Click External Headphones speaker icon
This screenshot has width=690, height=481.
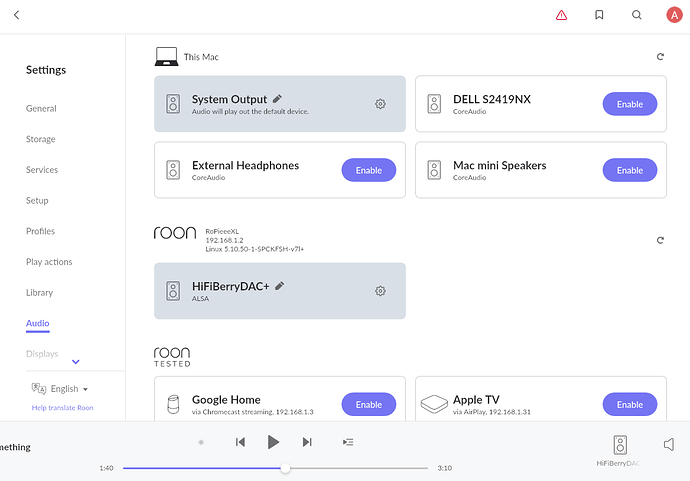[x=173, y=170]
